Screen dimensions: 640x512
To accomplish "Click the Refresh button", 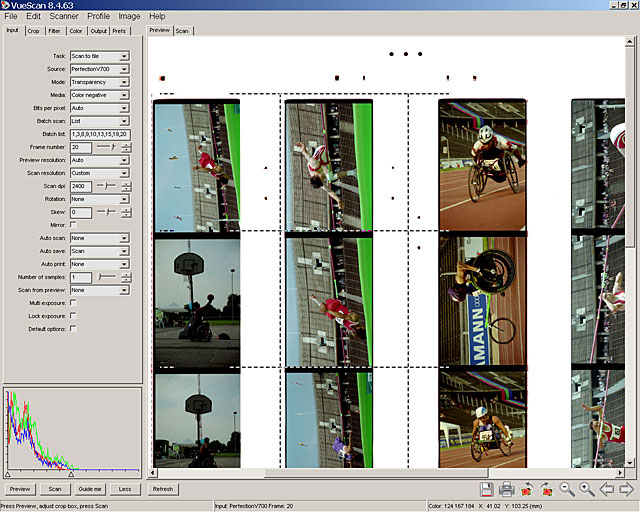I will click(162, 489).
